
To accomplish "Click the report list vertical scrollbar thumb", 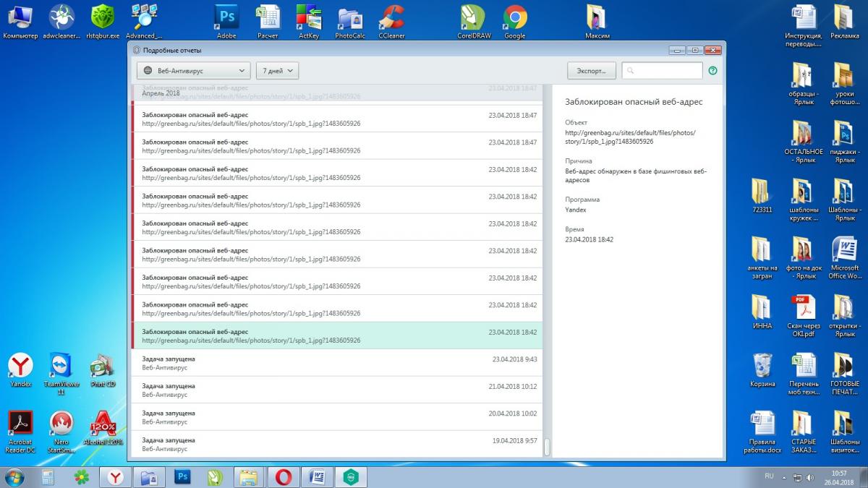I will pos(547,448).
